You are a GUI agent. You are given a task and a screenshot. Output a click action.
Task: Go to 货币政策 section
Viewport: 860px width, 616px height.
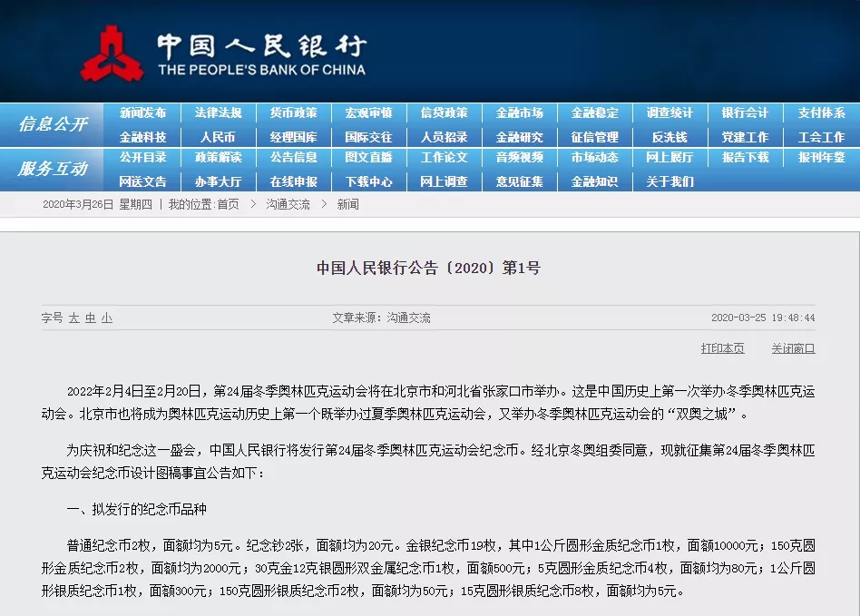(293, 113)
